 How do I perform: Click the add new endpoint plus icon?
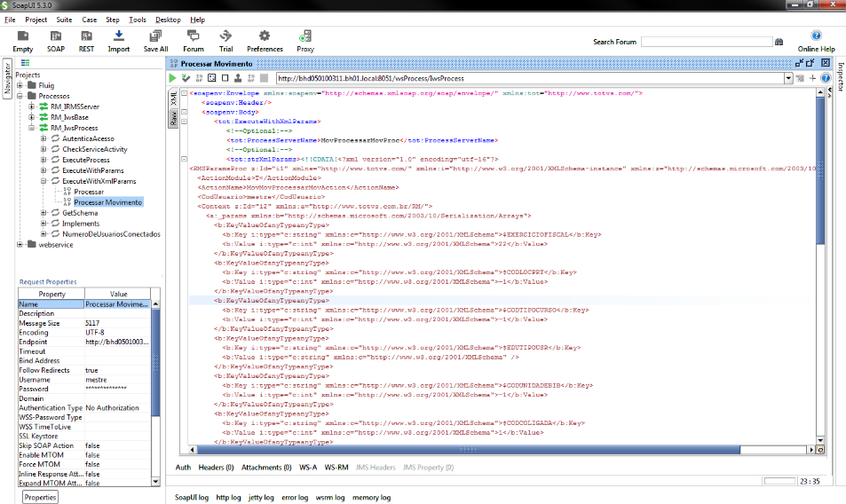point(812,78)
